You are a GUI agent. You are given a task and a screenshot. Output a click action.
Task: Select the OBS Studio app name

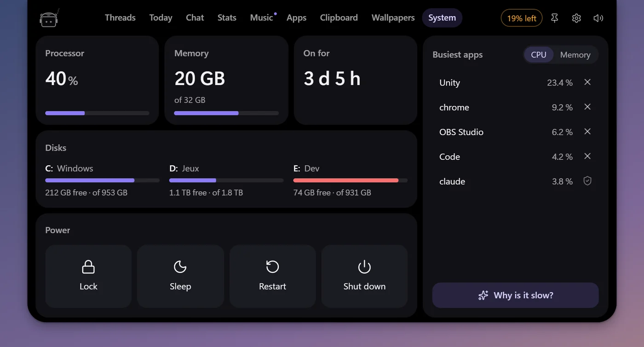(x=461, y=132)
